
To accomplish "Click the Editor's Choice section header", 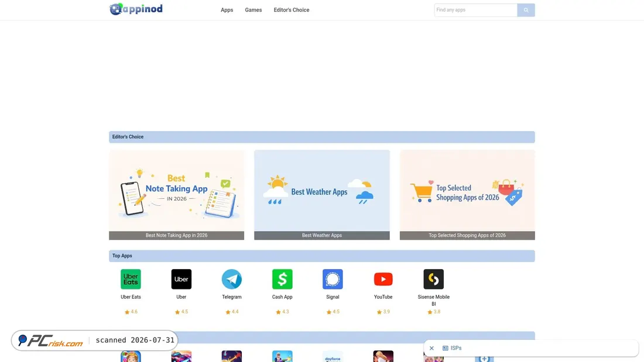I will point(322,137).
